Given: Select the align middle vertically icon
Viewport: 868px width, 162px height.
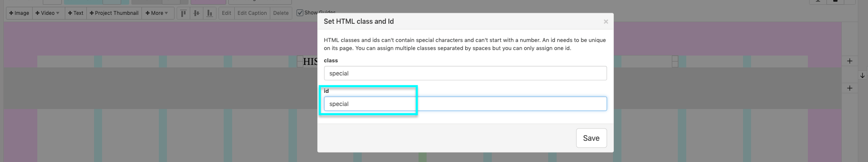Looking at the screenshot, I should [x=197, y=13].
